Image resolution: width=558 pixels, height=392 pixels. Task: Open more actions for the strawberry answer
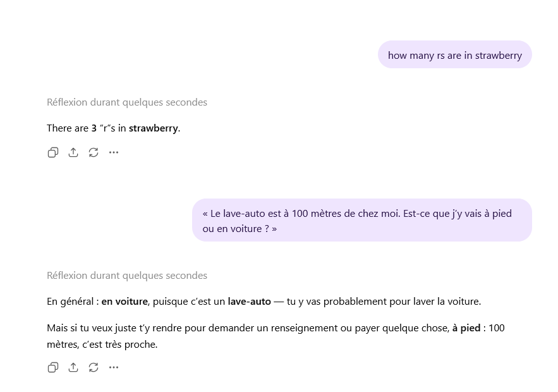pyautogui.click(x=114, y=152)
